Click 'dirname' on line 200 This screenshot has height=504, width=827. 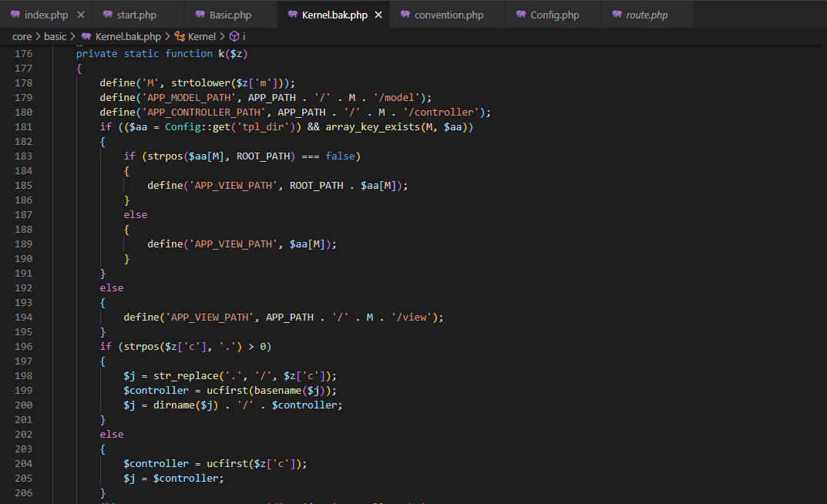174,405
